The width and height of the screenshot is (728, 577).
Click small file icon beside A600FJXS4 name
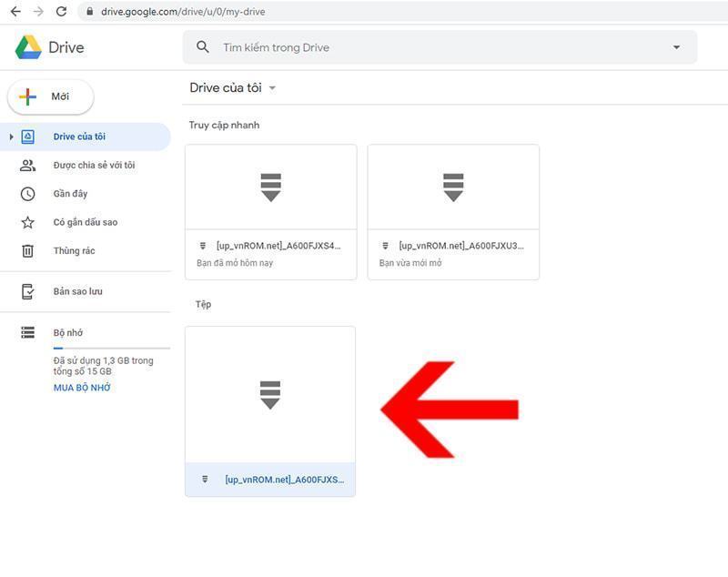202,246
